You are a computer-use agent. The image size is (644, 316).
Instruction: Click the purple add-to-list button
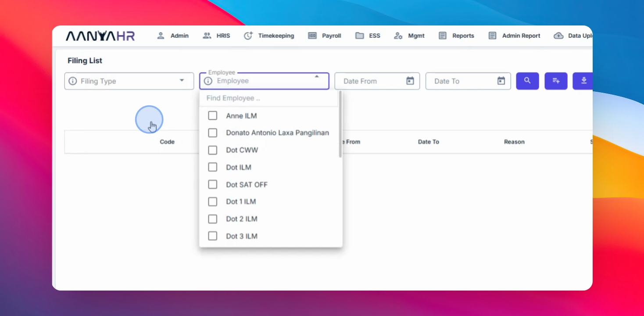pos(556,81)
